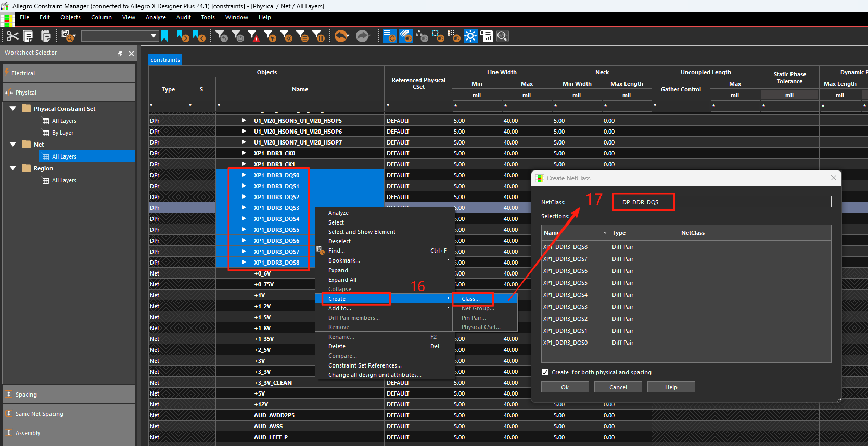Click the blue Bookmark icon
The height and width of the screenshot is (446, 868).
tap(164, 36)
